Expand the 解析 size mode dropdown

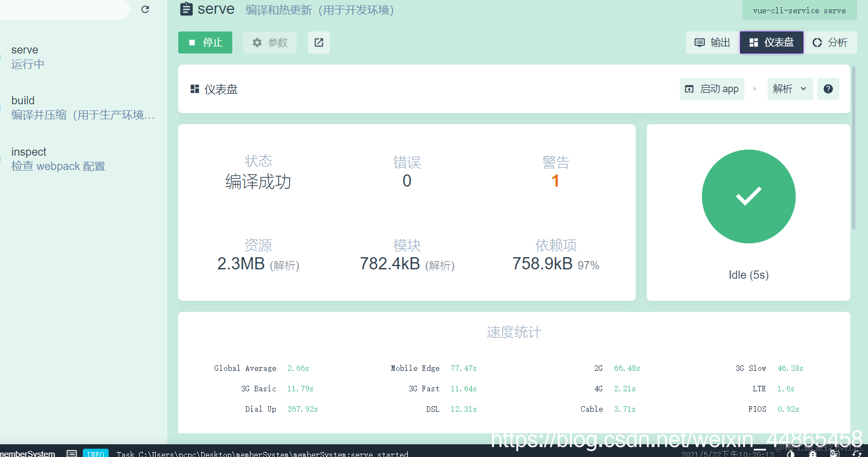point(790,89)
